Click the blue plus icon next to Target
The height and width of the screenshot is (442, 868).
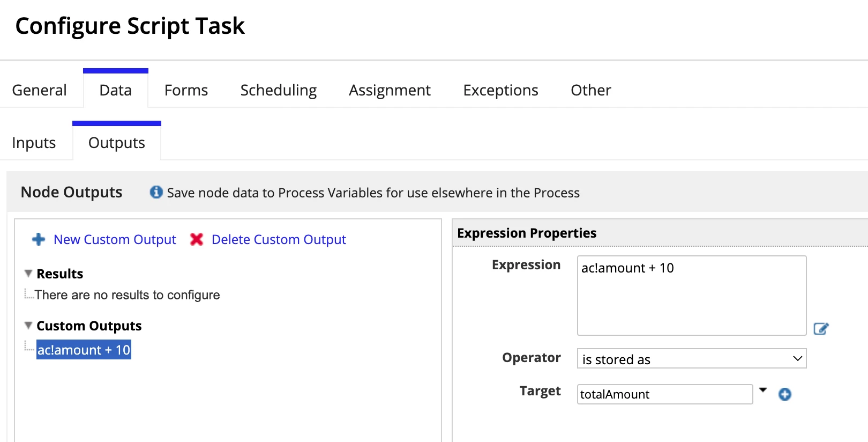click(x=785, y=394)
